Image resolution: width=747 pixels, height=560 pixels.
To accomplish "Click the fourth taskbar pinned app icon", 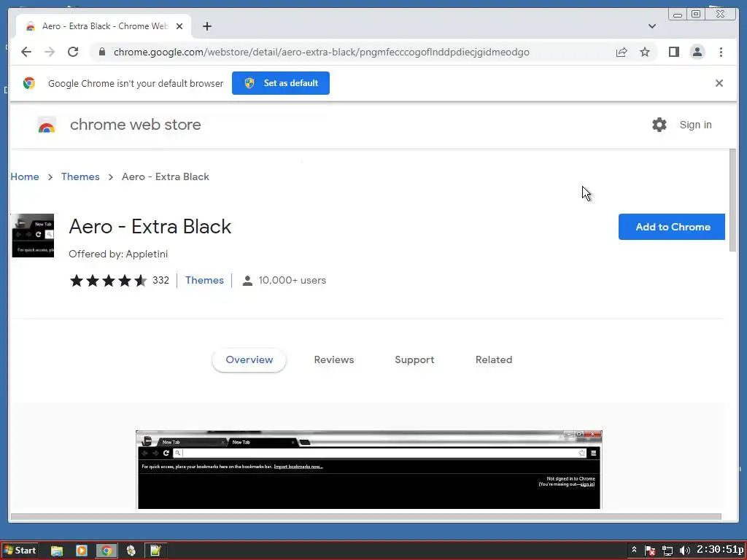I will click(x=131, y=551).
